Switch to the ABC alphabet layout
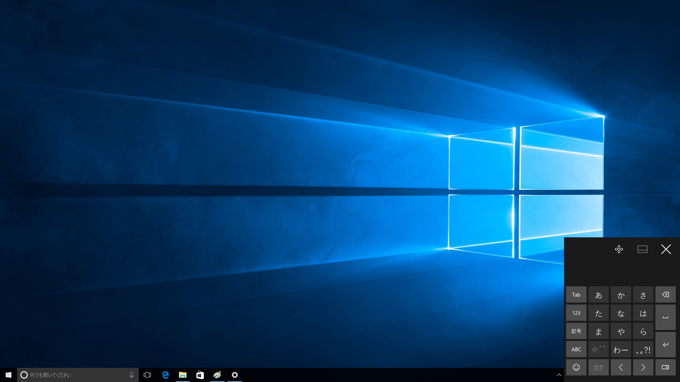Viewport: 680px width, 382px height. (576, 349)
